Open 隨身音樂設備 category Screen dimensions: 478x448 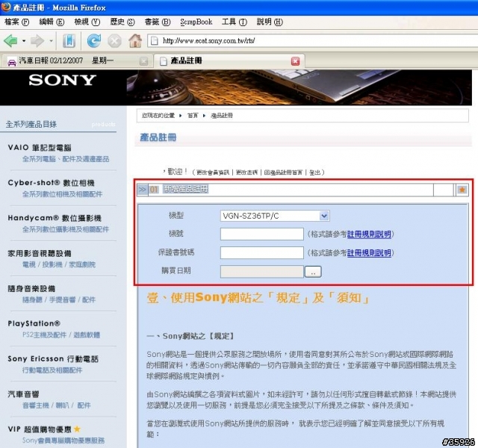[31, 289]
